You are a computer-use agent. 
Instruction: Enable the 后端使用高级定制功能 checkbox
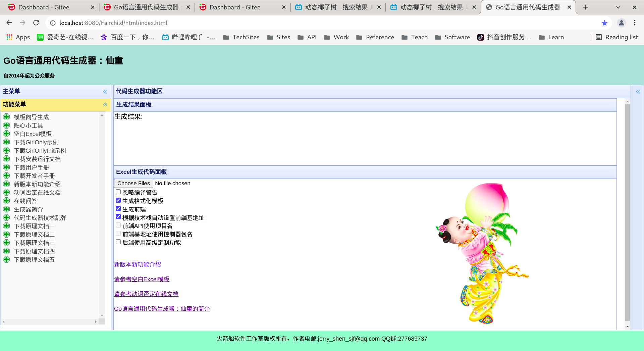pyautogui.click(x=118, y=242)
